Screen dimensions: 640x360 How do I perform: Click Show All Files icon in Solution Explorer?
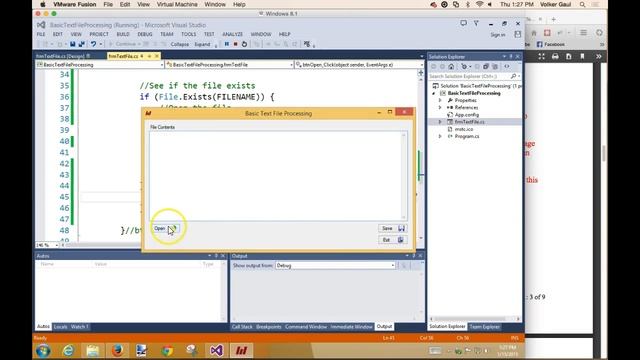point(495,67)
